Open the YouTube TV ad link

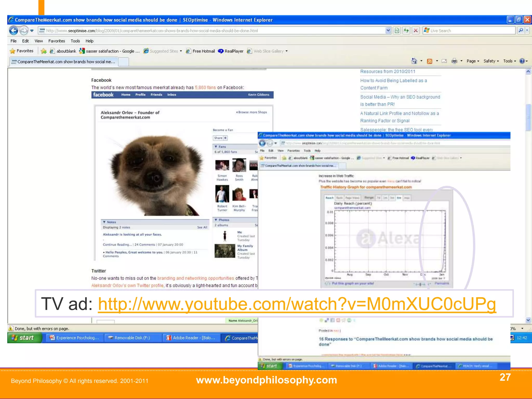click(x=297, y=304)
